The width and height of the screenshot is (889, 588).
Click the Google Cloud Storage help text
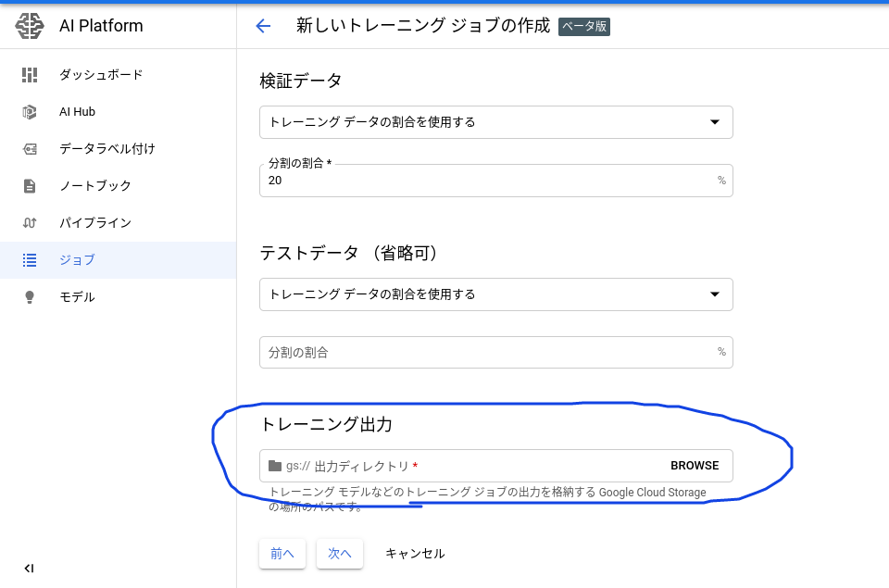(488, 499)
